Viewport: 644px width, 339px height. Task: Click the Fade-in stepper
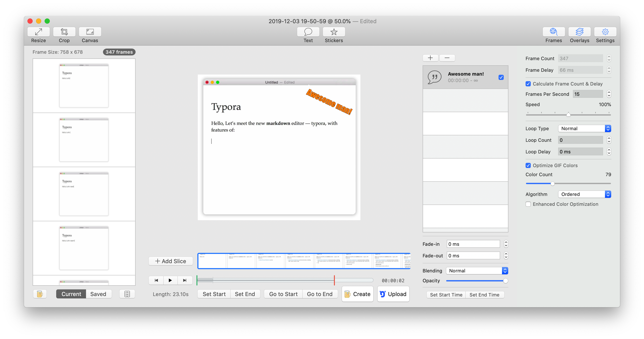pos(506,244)
